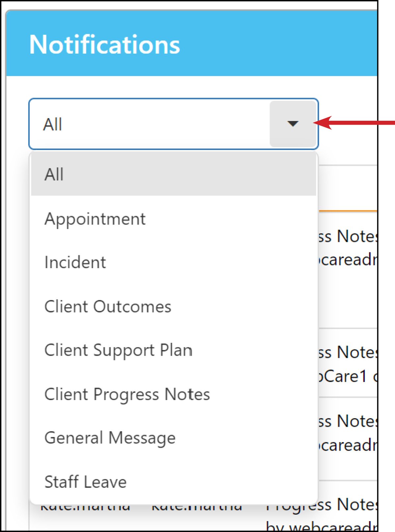Image resolution: width=395 pixels, height=532 pixels.
Task: Filter notifications by "Client Outcomes"
Action: tap(108, 306)
